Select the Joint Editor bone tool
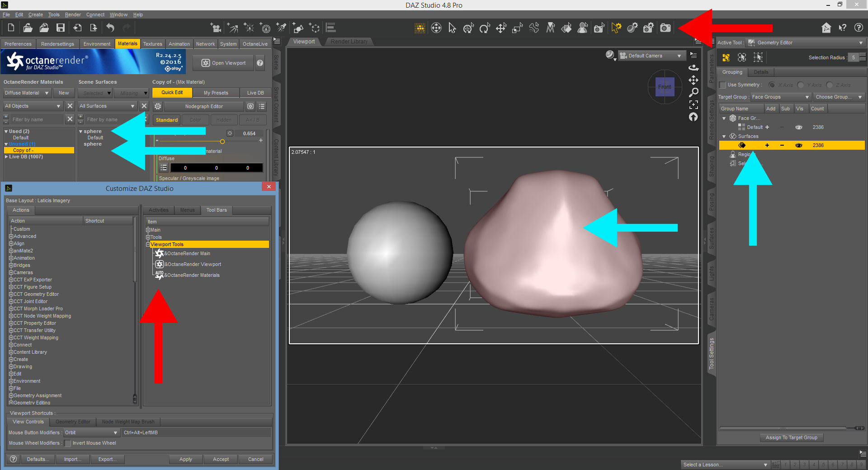868x470 pixels. coord(534,28)
